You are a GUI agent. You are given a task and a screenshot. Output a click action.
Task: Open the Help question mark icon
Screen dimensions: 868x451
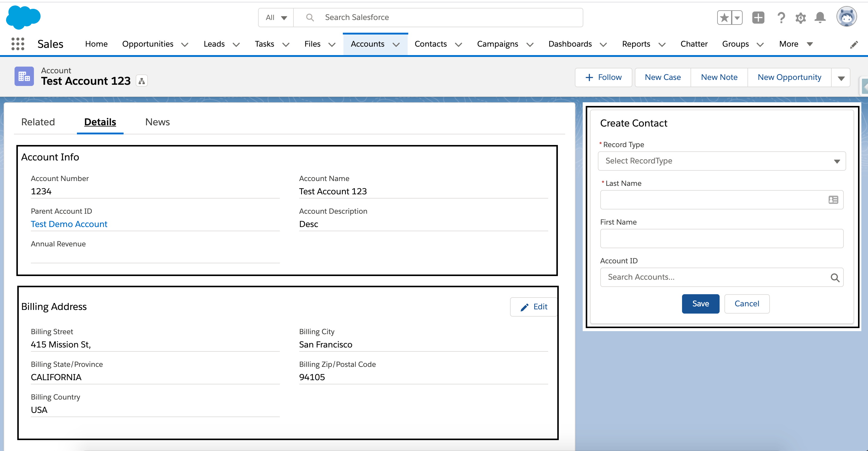(781, 18)
